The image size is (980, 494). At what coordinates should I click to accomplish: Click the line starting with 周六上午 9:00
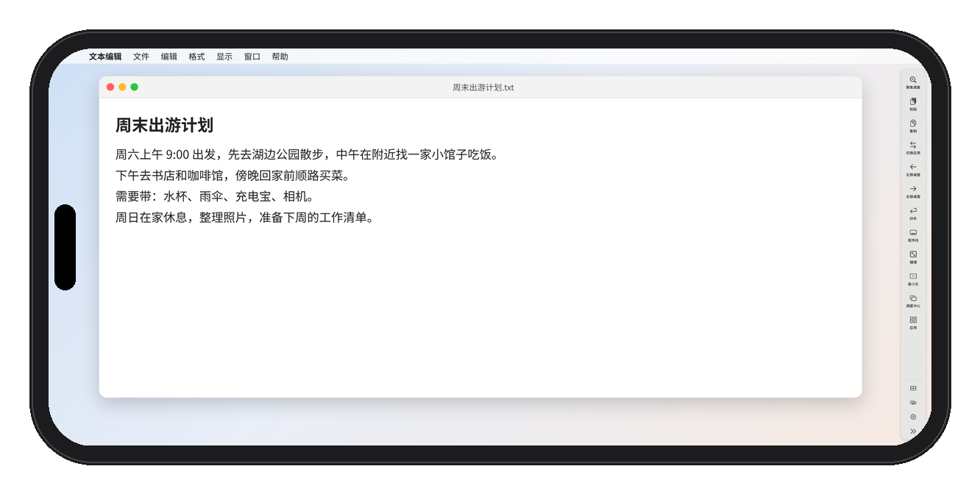pos(308,155)
